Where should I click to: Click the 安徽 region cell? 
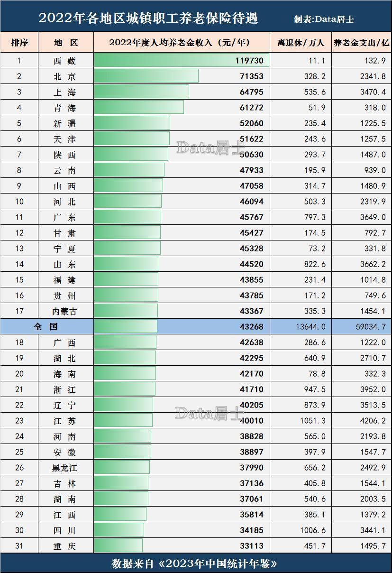(65, 452)
